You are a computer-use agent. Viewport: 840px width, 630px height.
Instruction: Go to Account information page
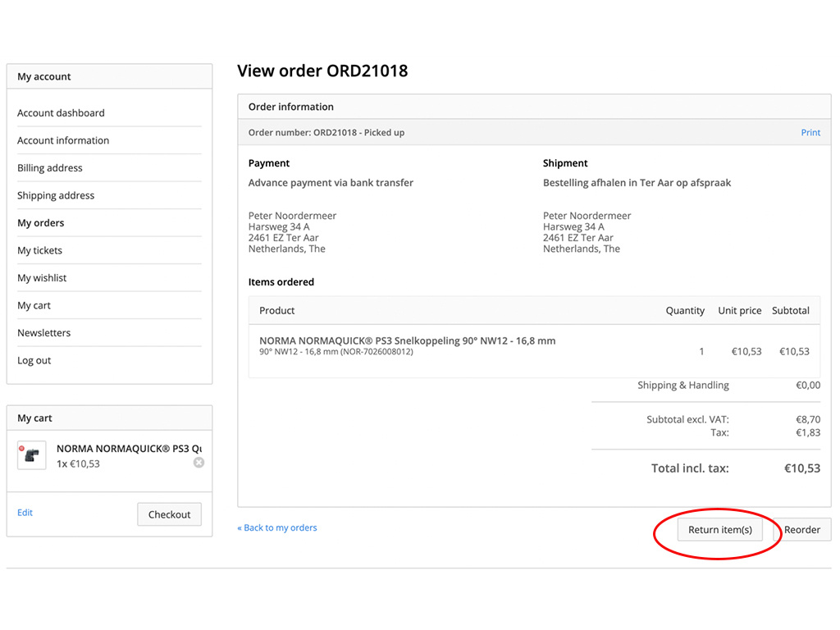[63, 140]
